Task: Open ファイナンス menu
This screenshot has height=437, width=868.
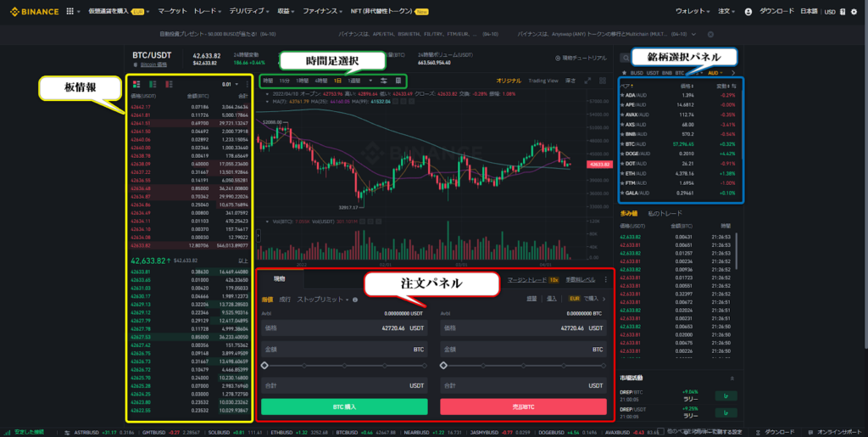Action: click(323, 11)
